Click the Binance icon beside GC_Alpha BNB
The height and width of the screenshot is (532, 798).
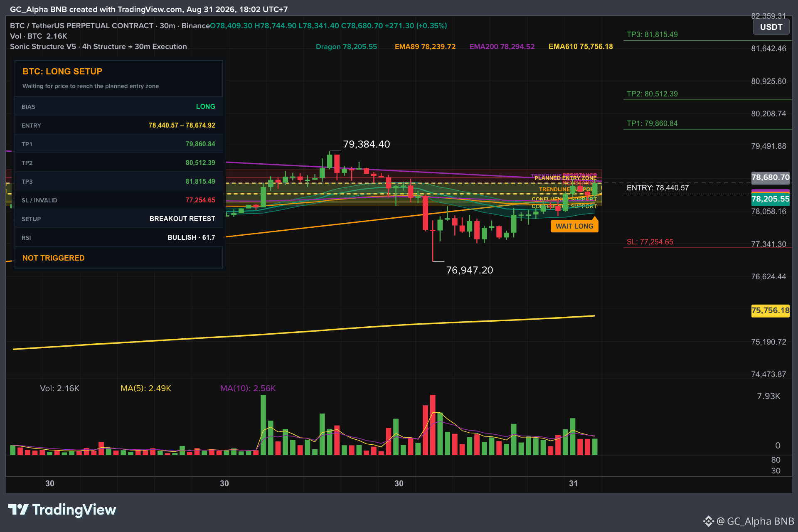coord(708,521)
